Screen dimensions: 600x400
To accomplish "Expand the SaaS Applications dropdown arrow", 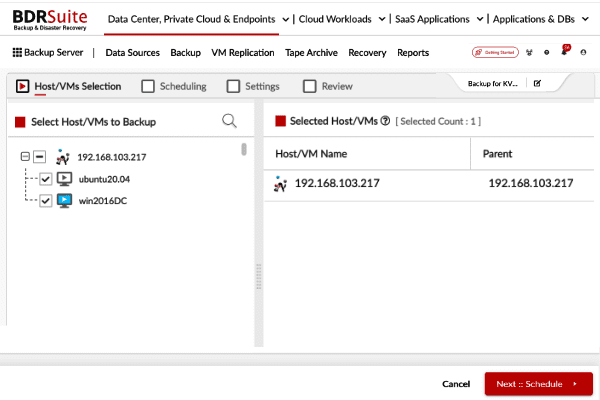I will pyautogui.click(x=480, y=19).
